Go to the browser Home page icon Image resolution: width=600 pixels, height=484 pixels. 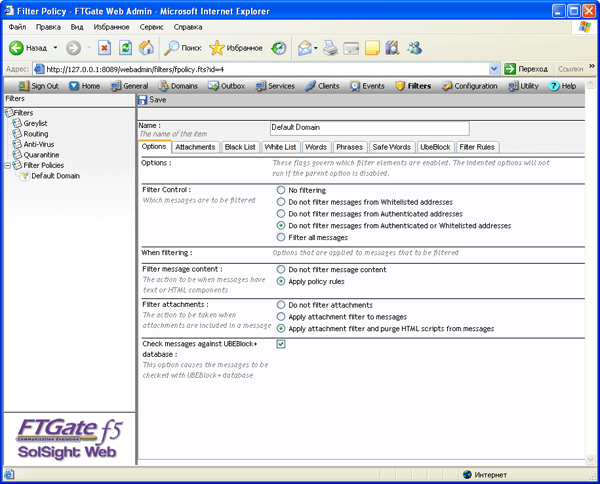click(146, 48)
